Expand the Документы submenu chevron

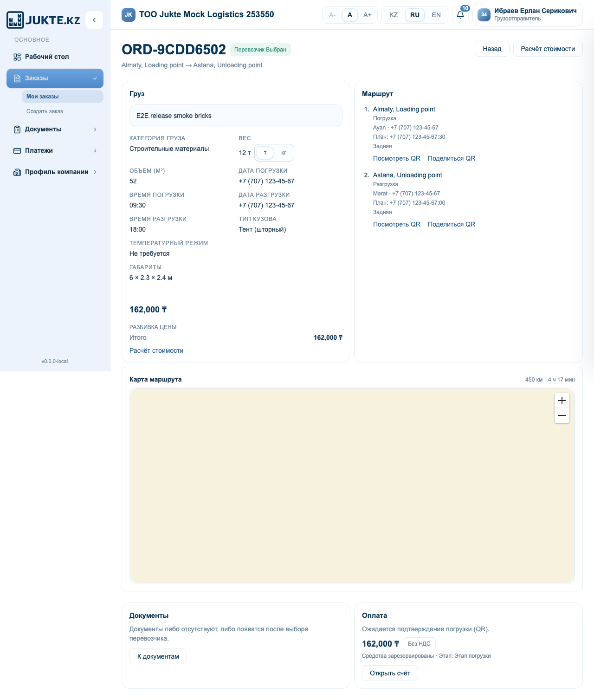95,130
